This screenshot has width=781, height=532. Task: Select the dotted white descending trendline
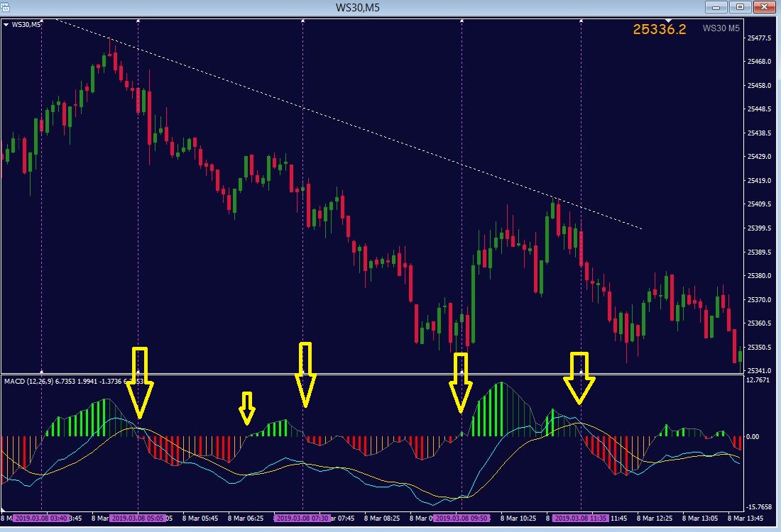(349, 124)
